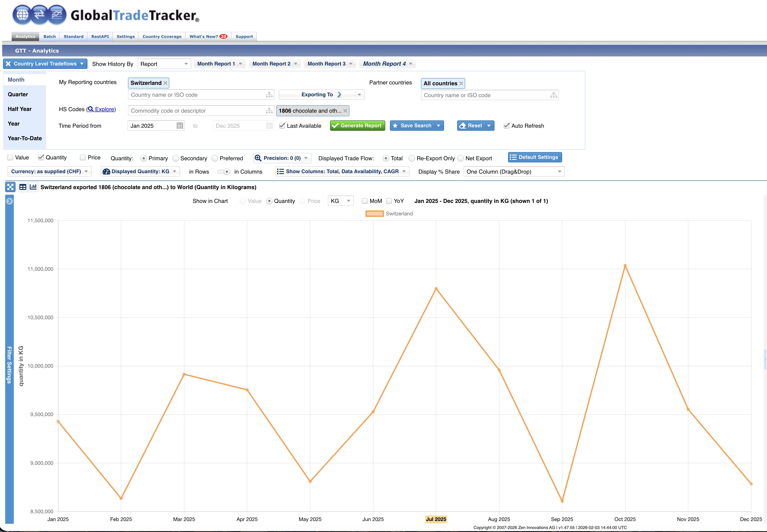Expand chart to fullscreen view

10,187
